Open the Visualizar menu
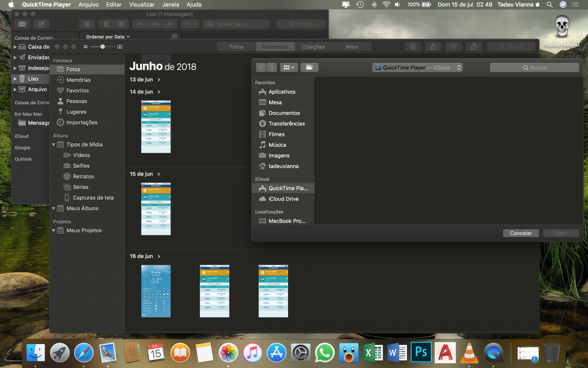588x368 pixels. [142, 4]
